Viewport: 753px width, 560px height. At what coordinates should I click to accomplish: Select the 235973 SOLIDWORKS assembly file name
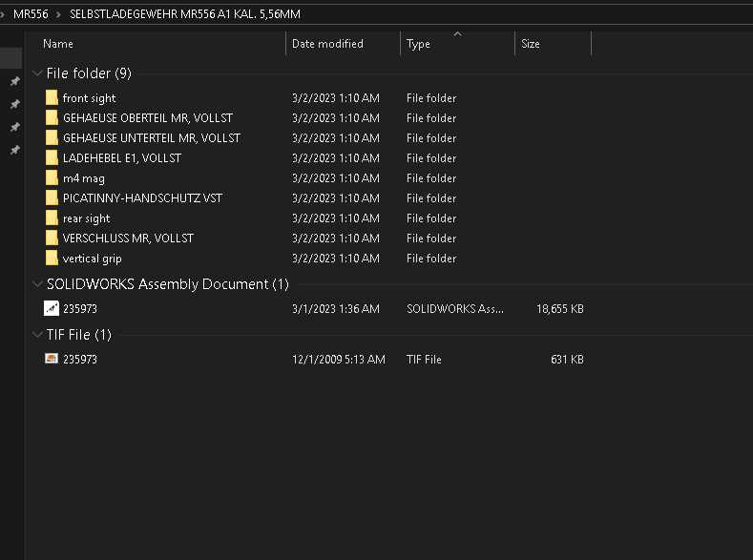(x=80, y=308)
